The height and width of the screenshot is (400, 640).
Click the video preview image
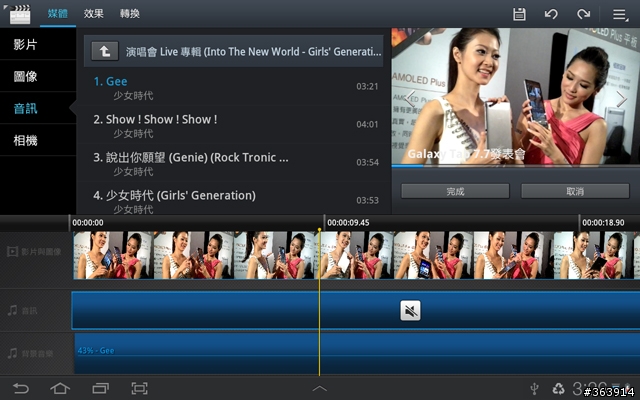[516, 96]
